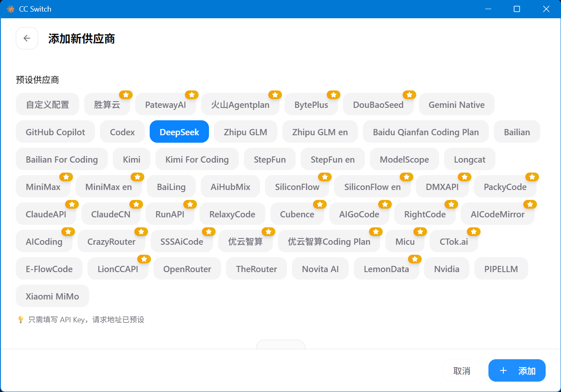Click the star badge on RunAPI
The height and width of the screenshot is (392, 561).
click(x=190, y=205)
